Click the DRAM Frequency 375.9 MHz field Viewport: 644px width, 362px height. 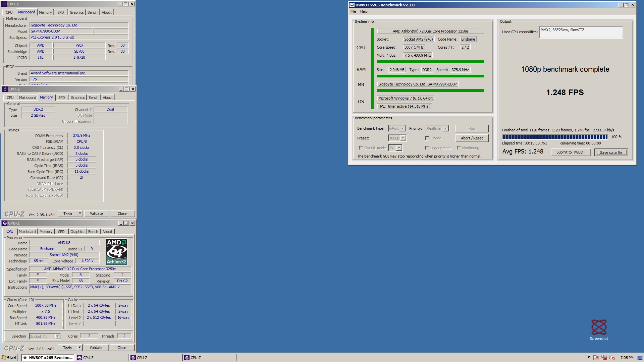click(82, 135)
